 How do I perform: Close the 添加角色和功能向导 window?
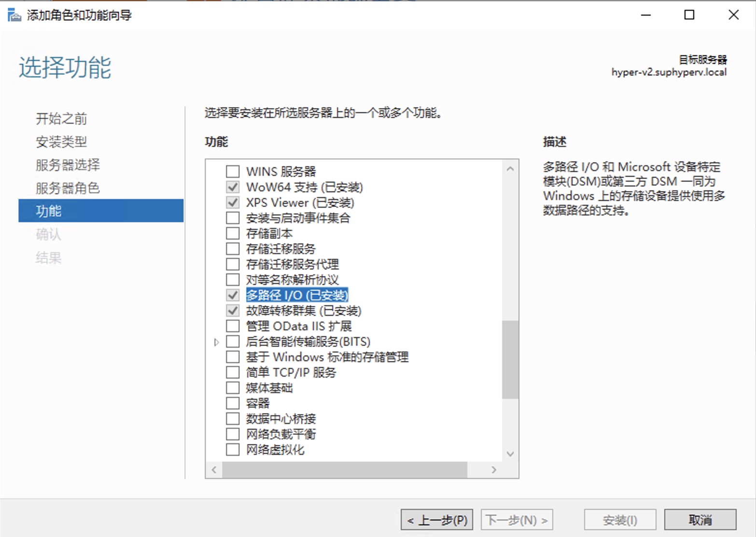[x=733, y=15]
